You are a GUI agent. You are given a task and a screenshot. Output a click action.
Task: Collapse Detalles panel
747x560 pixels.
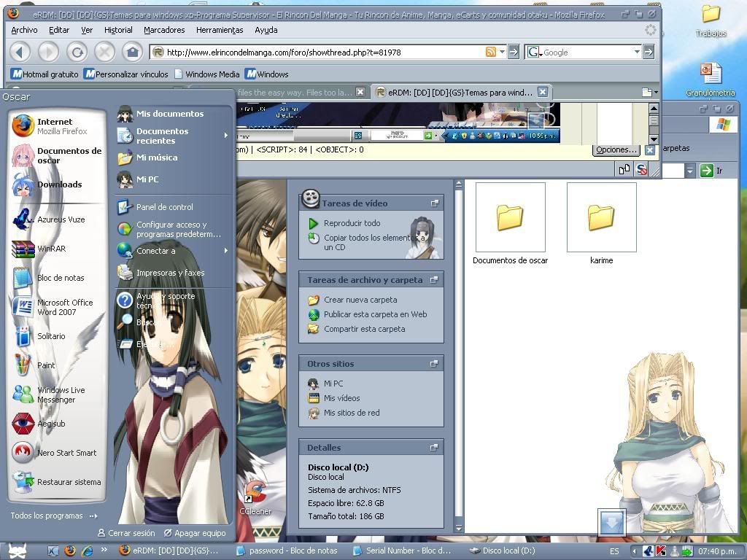pyautogui.click(x=434, y=448)
